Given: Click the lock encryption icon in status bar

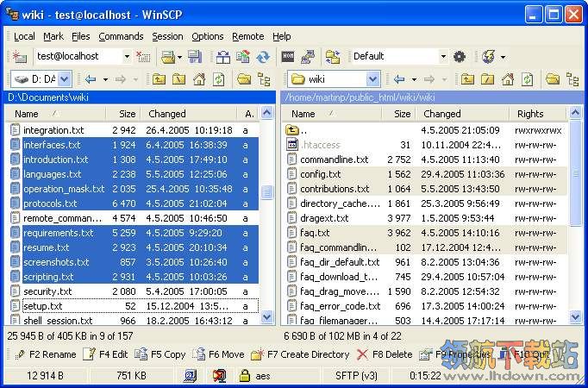Looking at the screenshot, I should click(x=245, y=376).
